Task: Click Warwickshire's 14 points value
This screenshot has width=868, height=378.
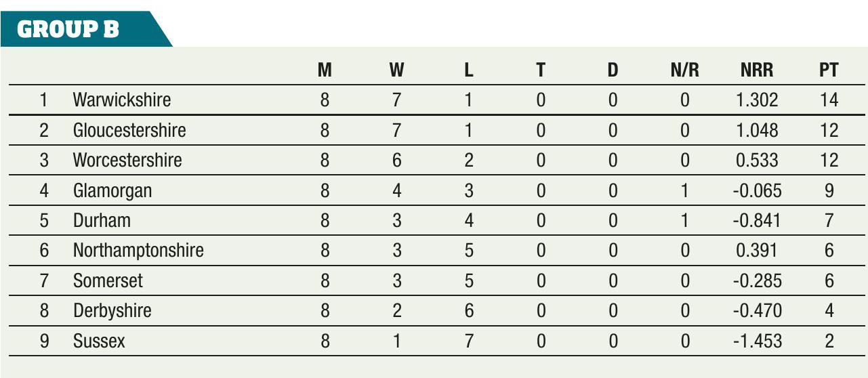Action: point(829,100)
